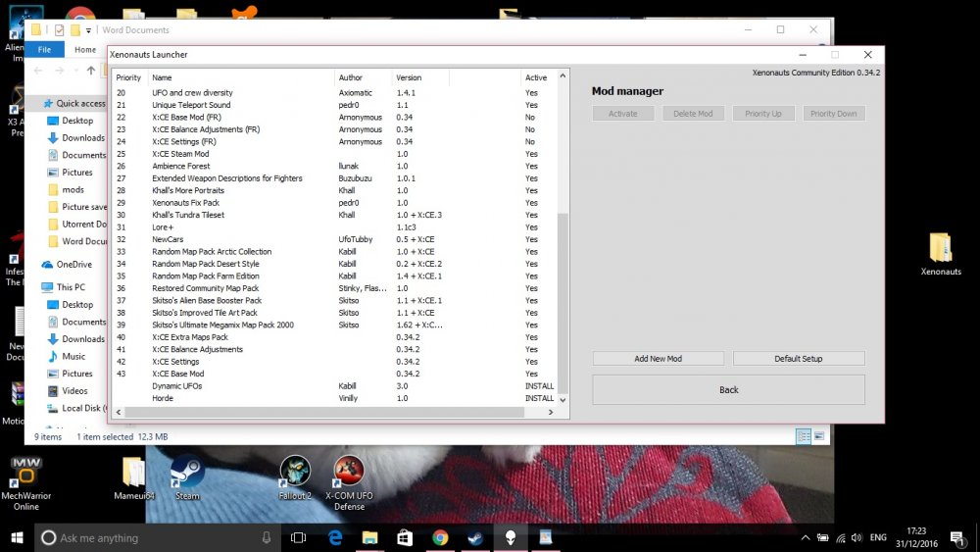Select the Unique Teleport Sound mod row
Viewport: 980px width, 552px height.
click(334, 105)
